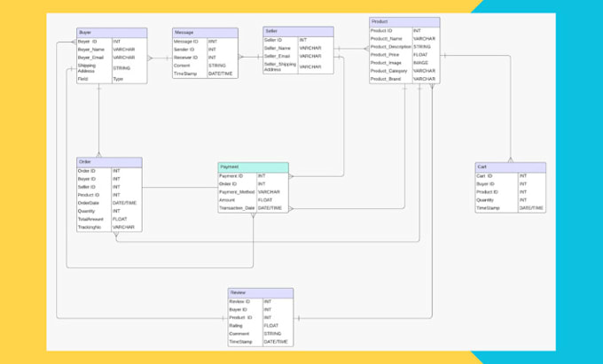Viewport: 603px width, 364px height.
Task: Click the Product_Category field
Action: tap(388, 71)
